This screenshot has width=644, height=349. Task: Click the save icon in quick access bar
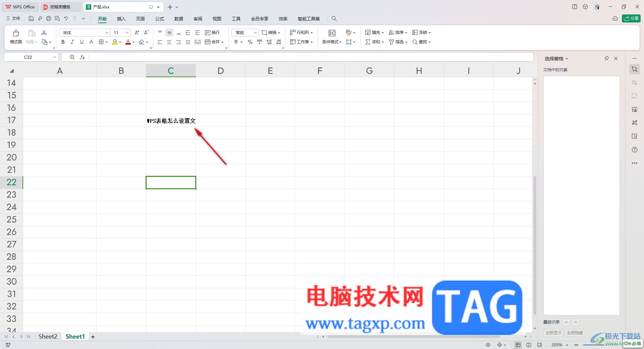[31, 19]
